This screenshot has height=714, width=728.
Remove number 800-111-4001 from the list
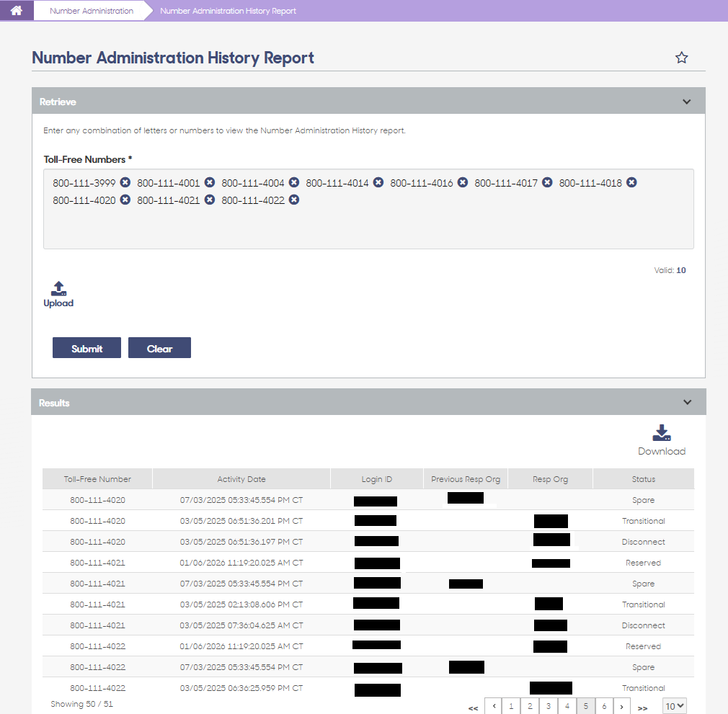(210, 182)
